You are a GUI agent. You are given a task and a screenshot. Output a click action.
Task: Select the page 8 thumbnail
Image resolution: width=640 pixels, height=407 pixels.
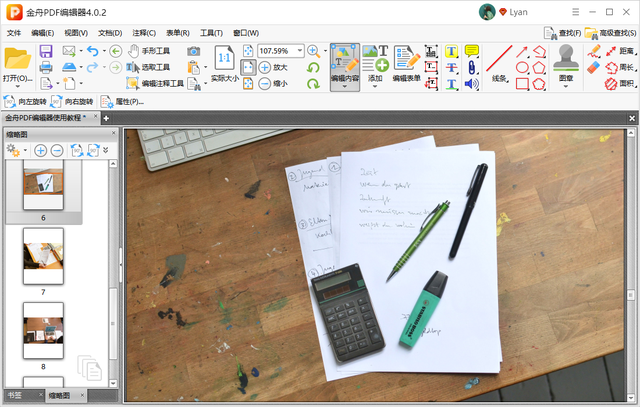click(x=43, y=331)
